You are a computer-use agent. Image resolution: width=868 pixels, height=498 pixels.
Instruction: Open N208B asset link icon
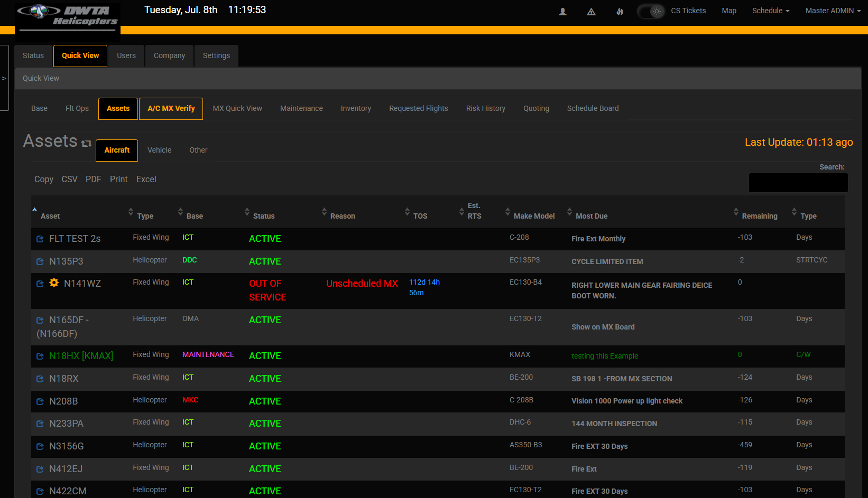pos(40,402)
